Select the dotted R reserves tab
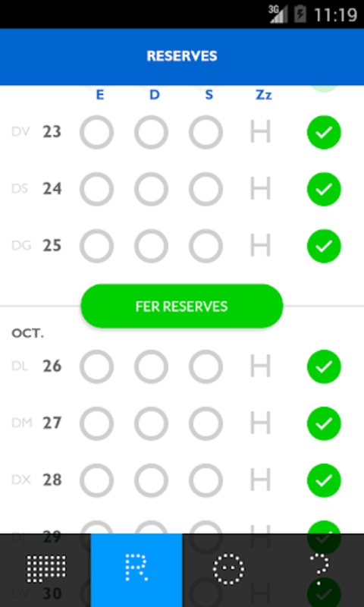 coord(136,570)
